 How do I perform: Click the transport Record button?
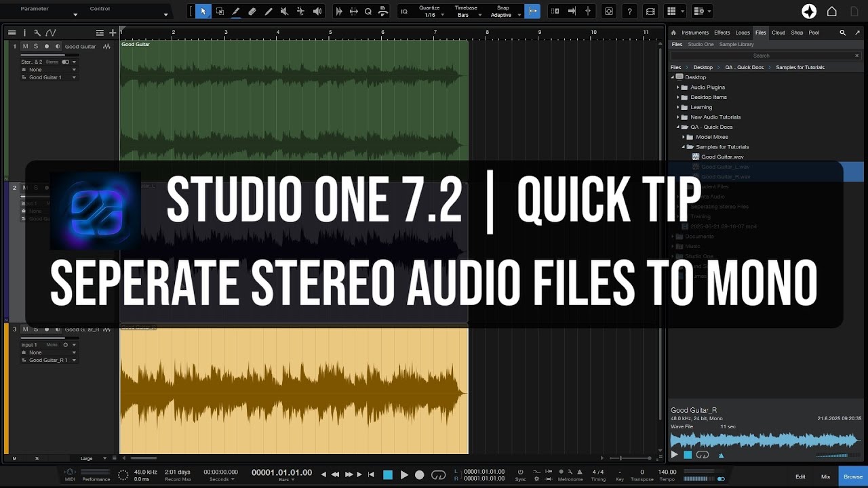click(420, 475)
